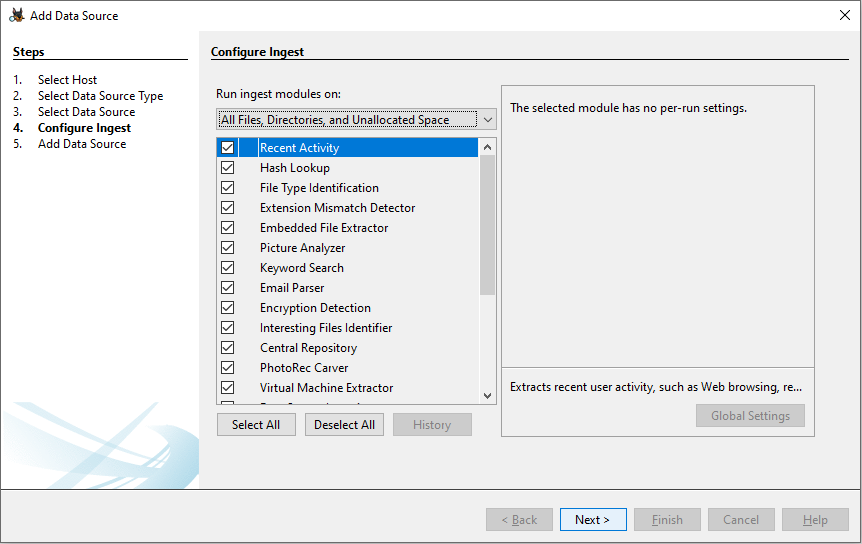The image size is (862, 544).
Task: Select the Encryption Detection module row
Action: [x=315, y=308]
